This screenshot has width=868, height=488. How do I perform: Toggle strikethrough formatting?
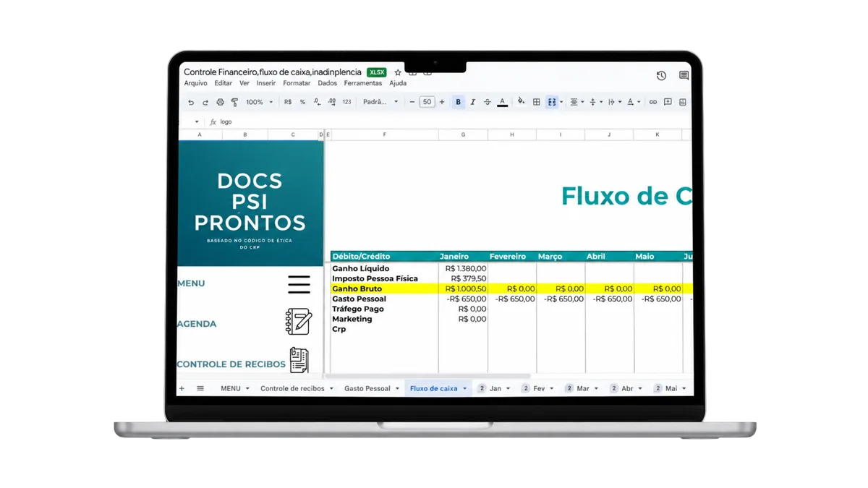coord(487,103)
